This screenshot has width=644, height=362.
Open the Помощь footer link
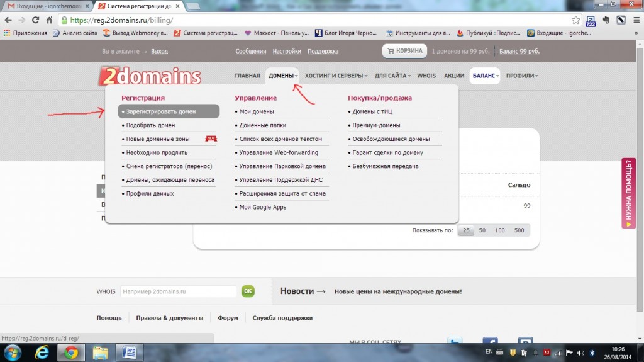coord(109,318)
